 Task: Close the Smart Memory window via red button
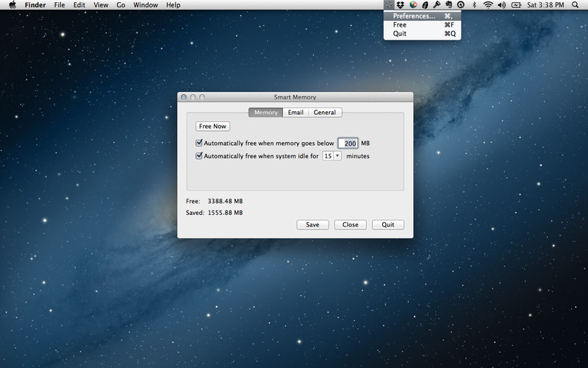pyautogui.click(x=184, y=97)
